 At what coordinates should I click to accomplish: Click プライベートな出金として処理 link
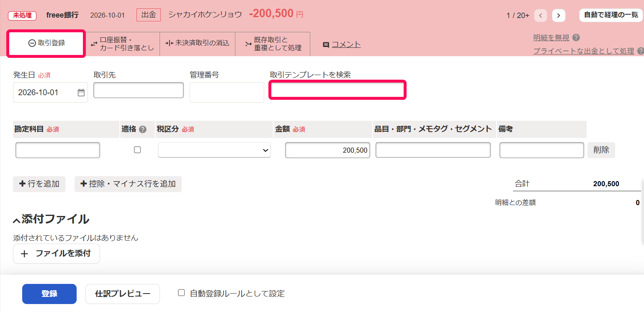584,51
